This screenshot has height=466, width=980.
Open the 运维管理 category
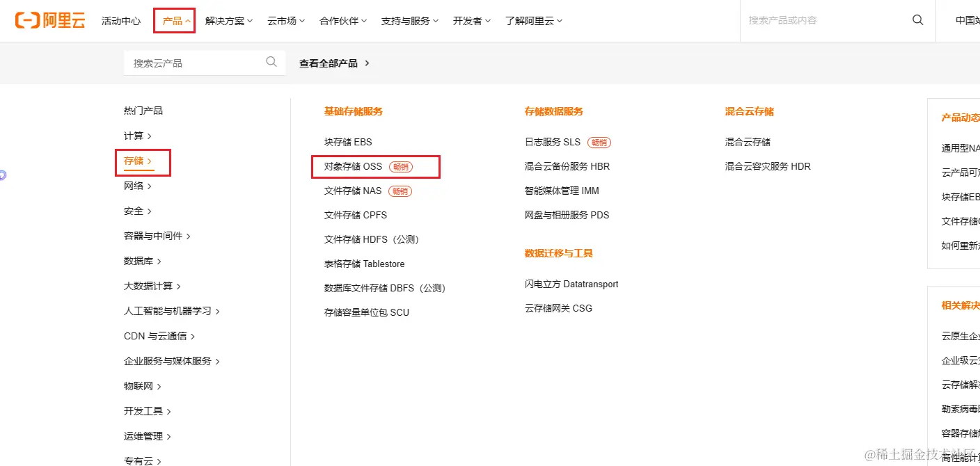[x=148, y=436]
